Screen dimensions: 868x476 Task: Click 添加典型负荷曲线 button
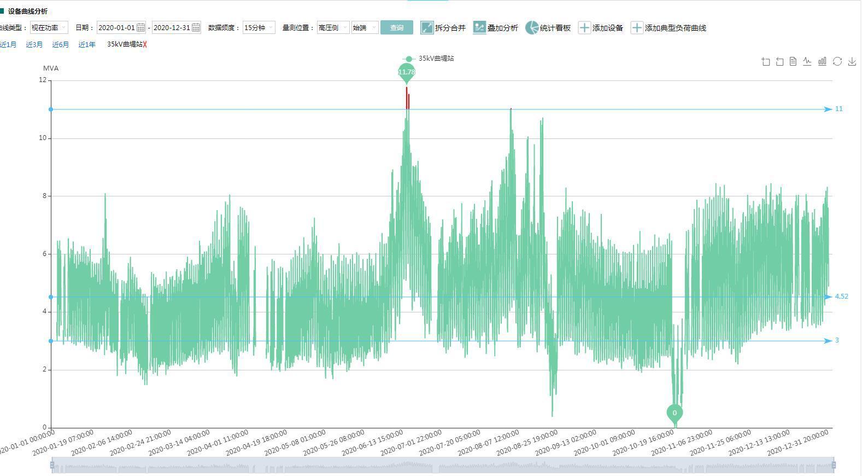[x=668, y=27]
